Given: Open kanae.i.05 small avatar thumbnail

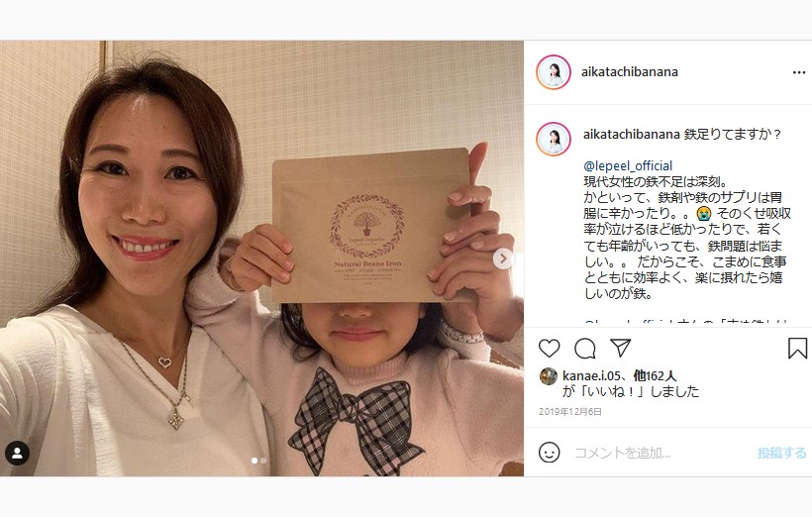Looking at the screenshot, I should 549,376.
